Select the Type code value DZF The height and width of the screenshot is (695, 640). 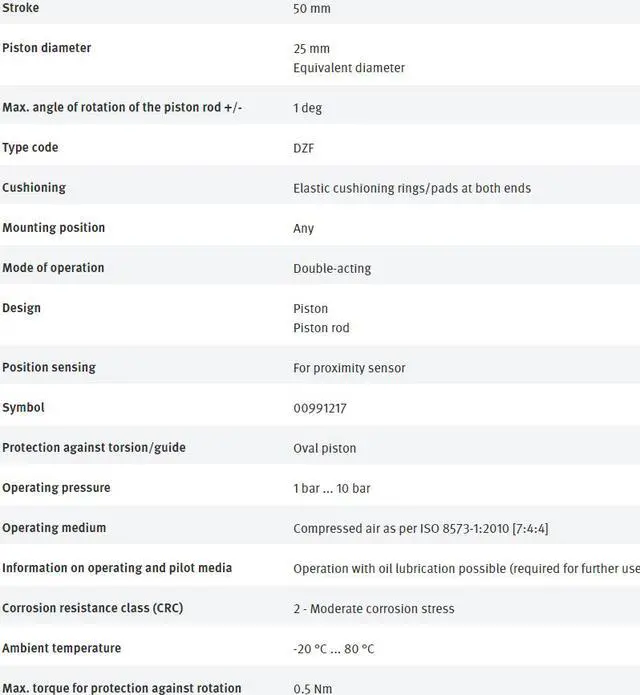pyautogui.click(x=304, y=148)
